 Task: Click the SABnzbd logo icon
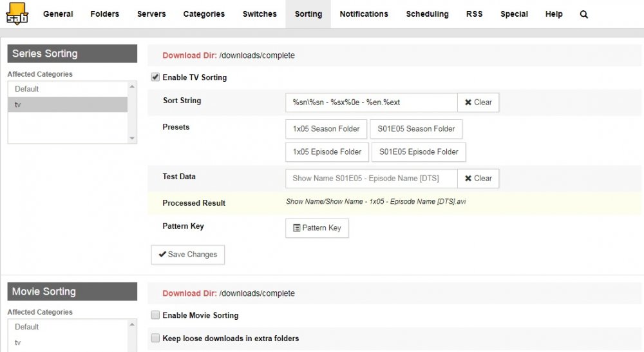17,14
